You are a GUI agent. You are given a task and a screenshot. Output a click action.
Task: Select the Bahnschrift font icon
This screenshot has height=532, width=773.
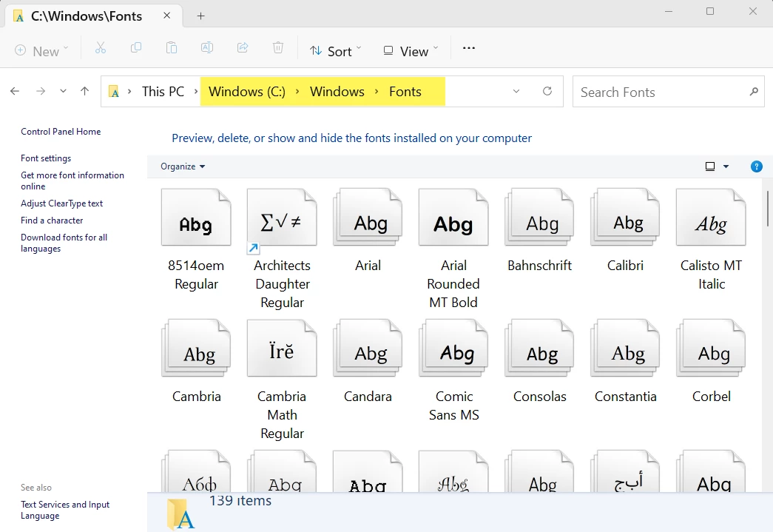[539, 218]
